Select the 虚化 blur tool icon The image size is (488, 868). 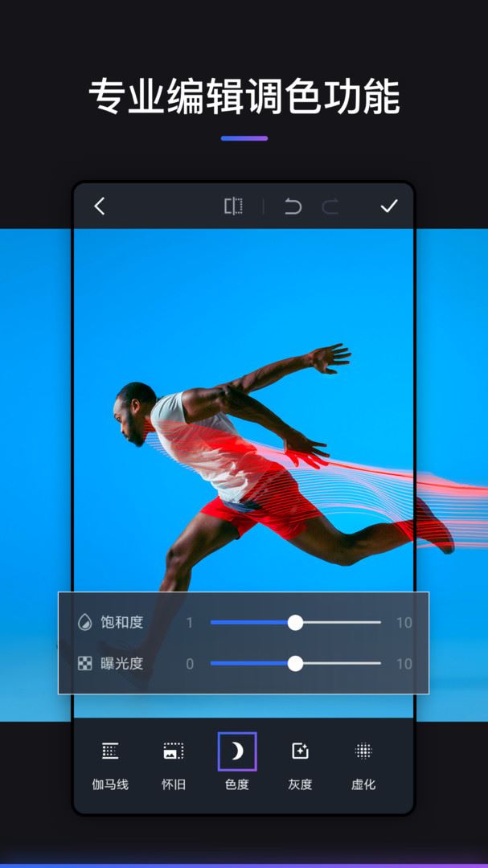click(363, 751)
